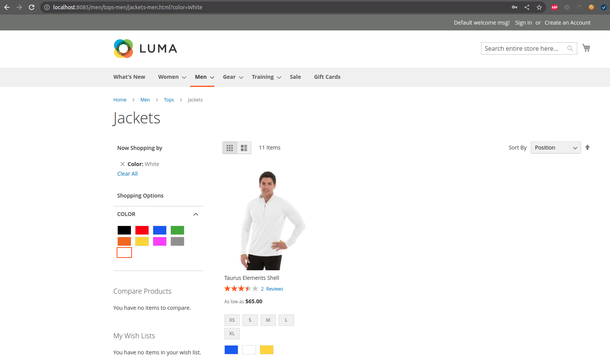Filter by the black color swatch
Image resolution: width=610 pixels, height=364 pixels.
[124, 230]
